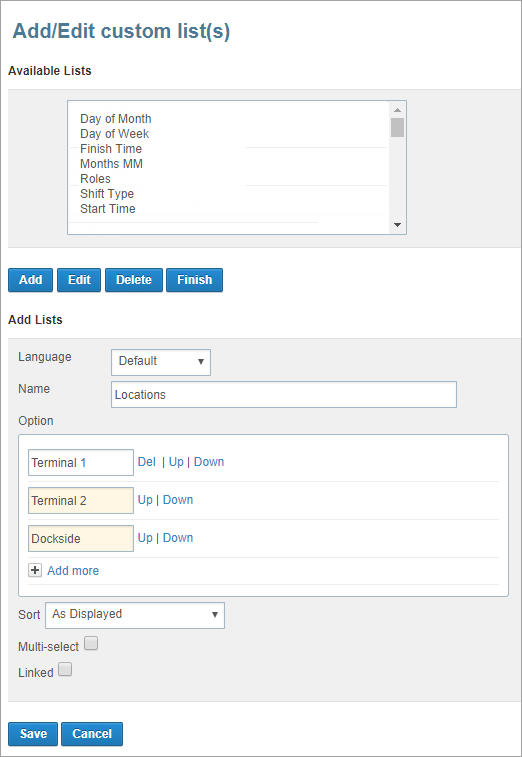Viewport: 522px width, 757px height.
Task: Move Terminal 1 down
Action: coord(209,462)
